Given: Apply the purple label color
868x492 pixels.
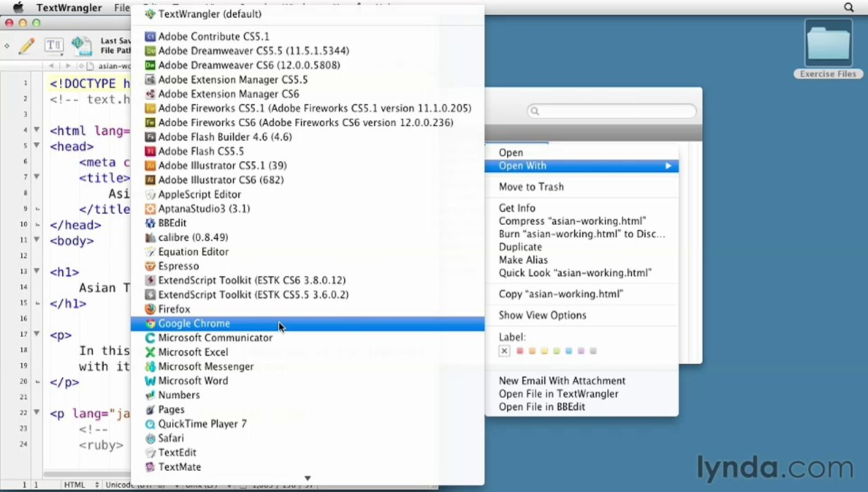Looking at the screenshot, I should point(581,351).
